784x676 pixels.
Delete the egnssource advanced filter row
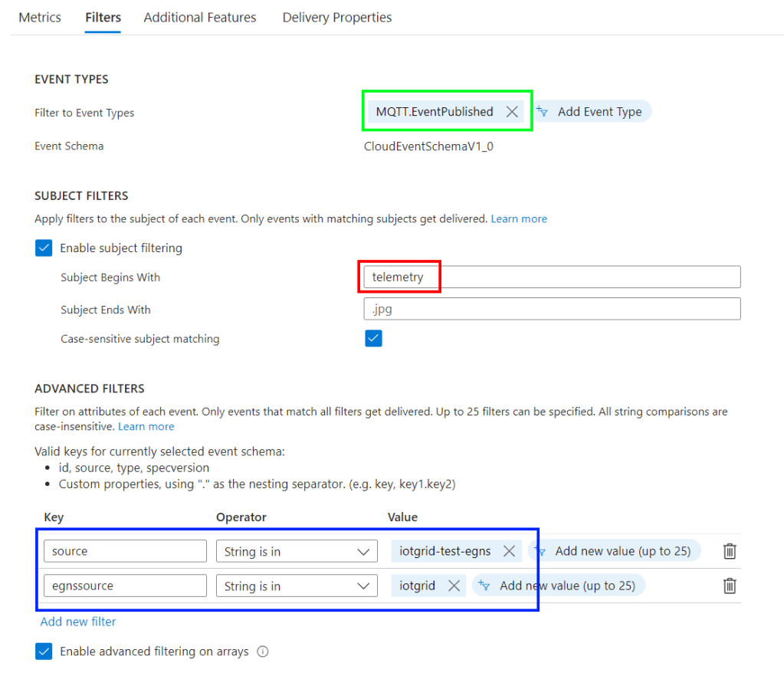[730, 586]
